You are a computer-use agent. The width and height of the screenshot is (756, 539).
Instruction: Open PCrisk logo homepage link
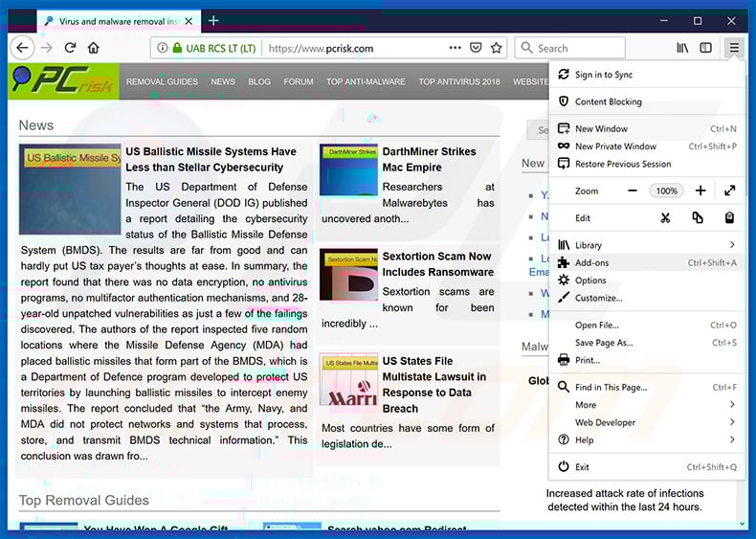coord(63,81)
